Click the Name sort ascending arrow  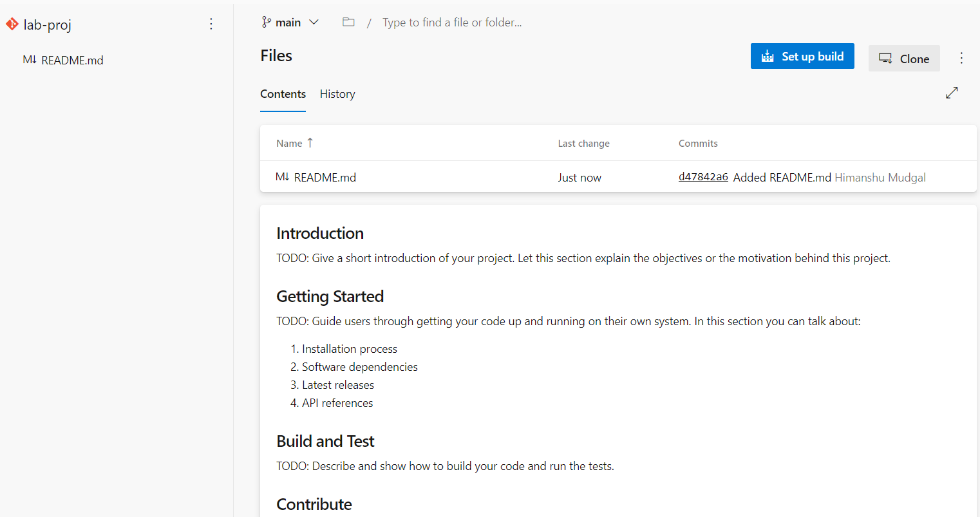[x=310, y=143]
